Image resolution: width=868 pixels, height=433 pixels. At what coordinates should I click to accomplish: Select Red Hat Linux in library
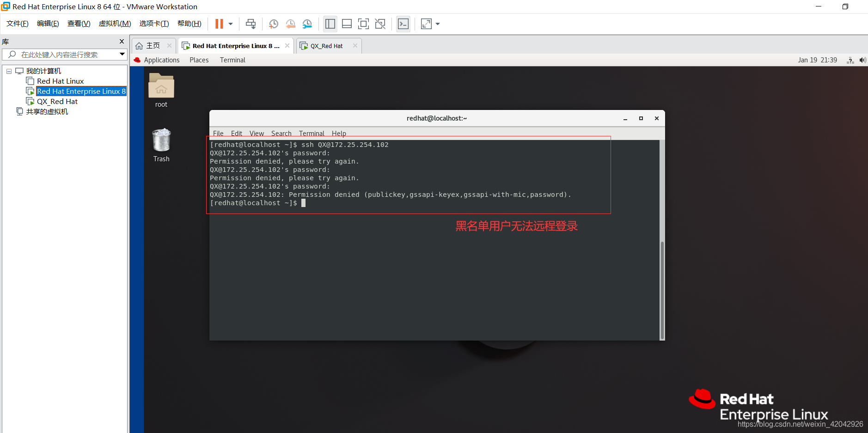(60, 81)
